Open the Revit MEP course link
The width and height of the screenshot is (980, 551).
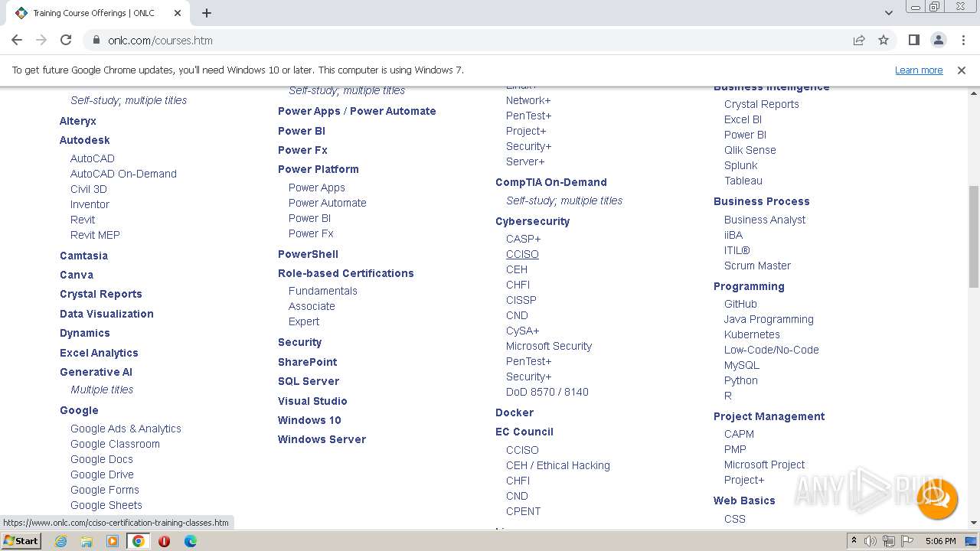(95, 235)
